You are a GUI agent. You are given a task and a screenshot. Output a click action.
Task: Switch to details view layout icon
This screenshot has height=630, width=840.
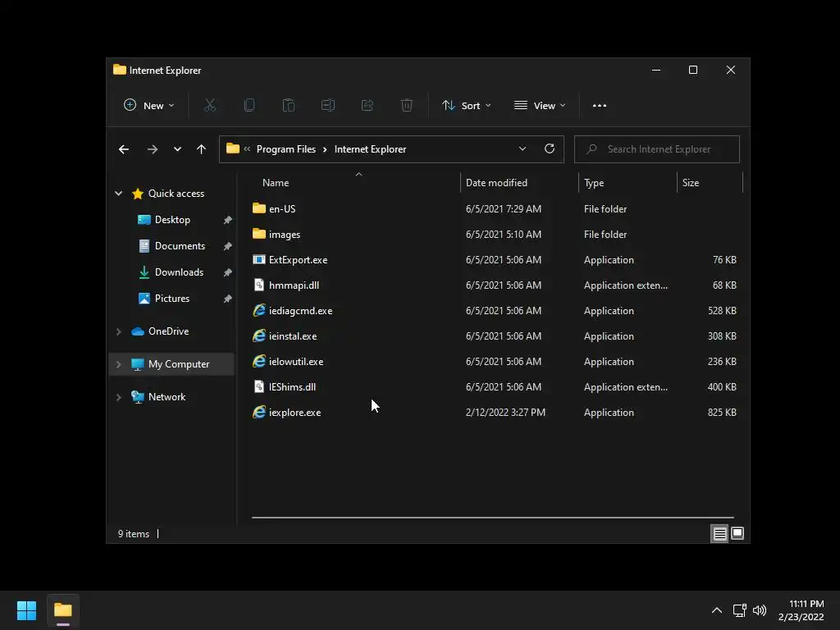[720, 533]
